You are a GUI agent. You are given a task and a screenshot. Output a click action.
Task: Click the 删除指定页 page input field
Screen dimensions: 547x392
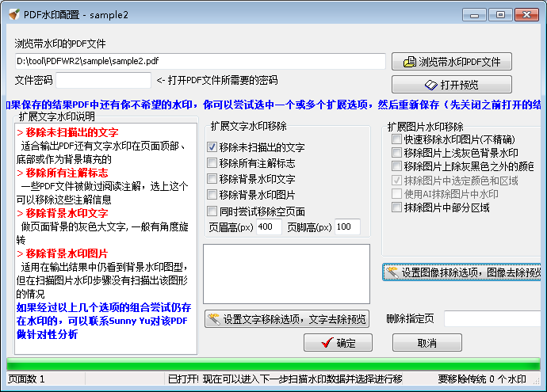pos(492,318)
